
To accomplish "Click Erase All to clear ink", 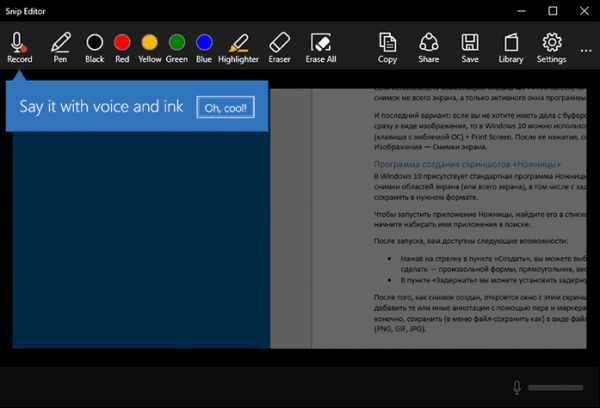I will click(x=321, y=46).
